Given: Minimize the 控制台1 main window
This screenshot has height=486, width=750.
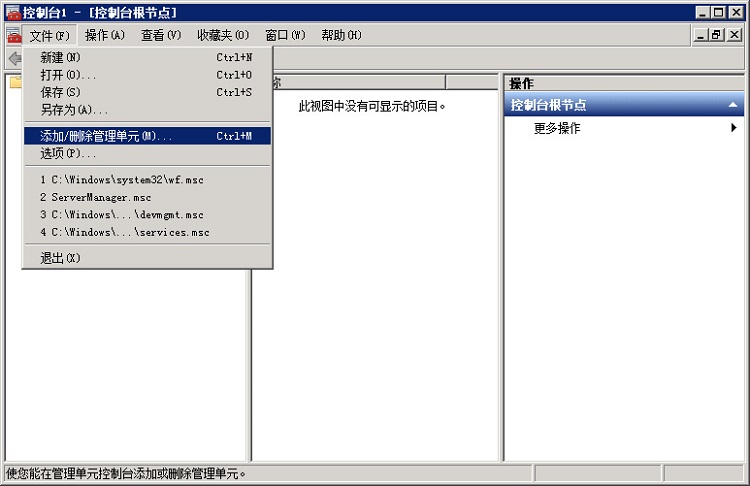Looking at the screenshot, I should [702, 12].
